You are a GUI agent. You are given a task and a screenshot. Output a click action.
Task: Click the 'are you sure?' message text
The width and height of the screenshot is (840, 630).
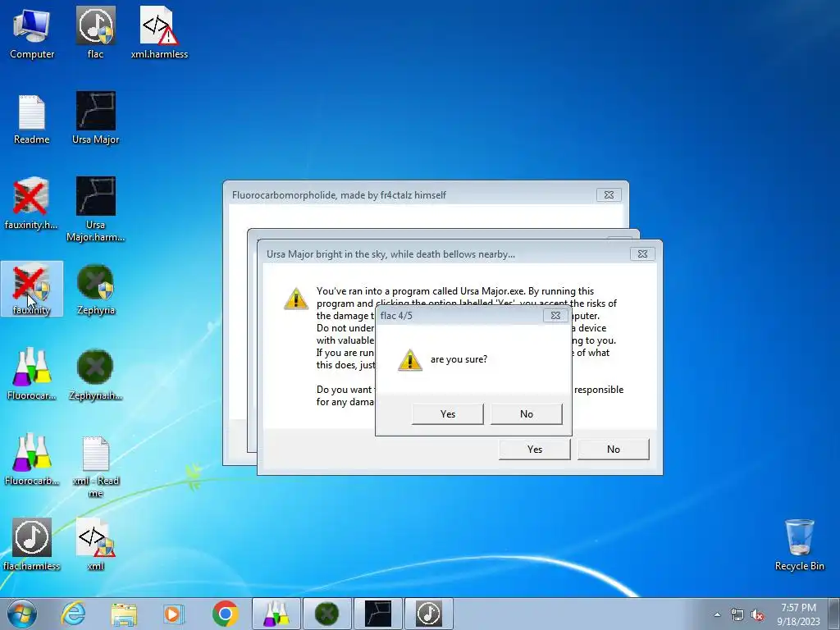[459, 359]
